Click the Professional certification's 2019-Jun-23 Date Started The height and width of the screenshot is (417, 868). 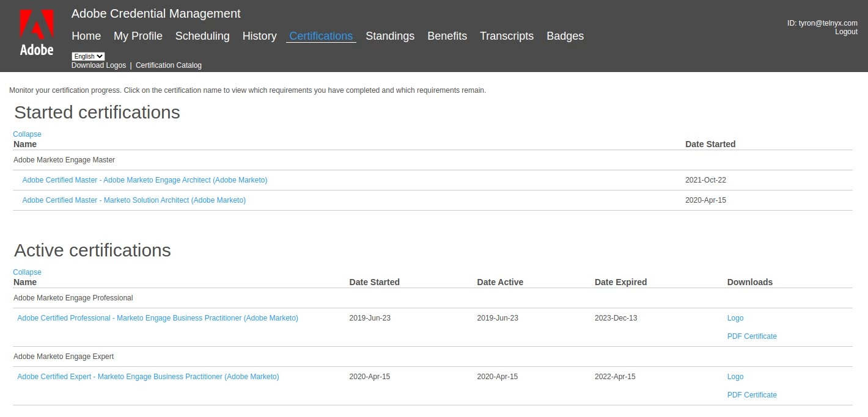[370, 318]
